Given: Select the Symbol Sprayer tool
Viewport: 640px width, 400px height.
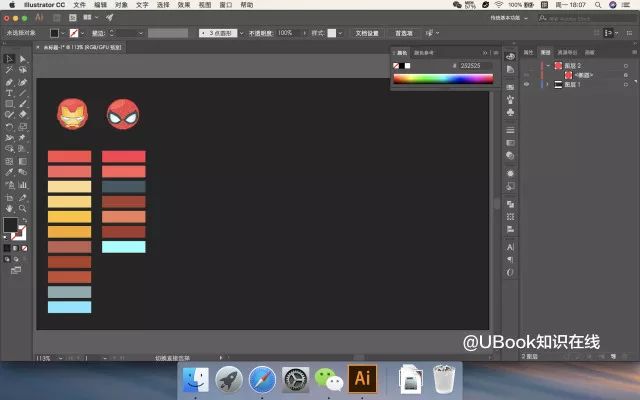Looking at the screenshot, I should click(x=9, y=185).
